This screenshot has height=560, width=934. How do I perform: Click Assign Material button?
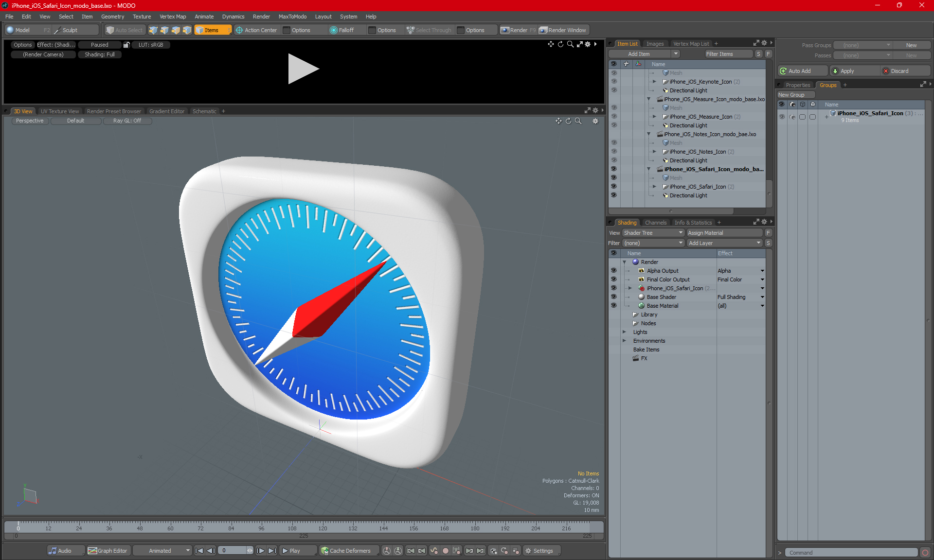tap(724, 233)
